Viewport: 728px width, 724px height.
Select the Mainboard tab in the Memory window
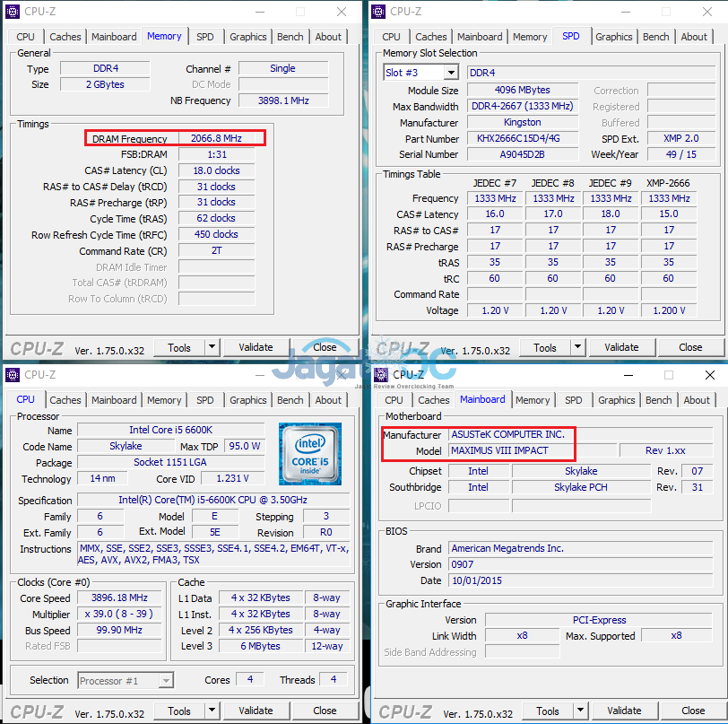click(x=114, y=37)
